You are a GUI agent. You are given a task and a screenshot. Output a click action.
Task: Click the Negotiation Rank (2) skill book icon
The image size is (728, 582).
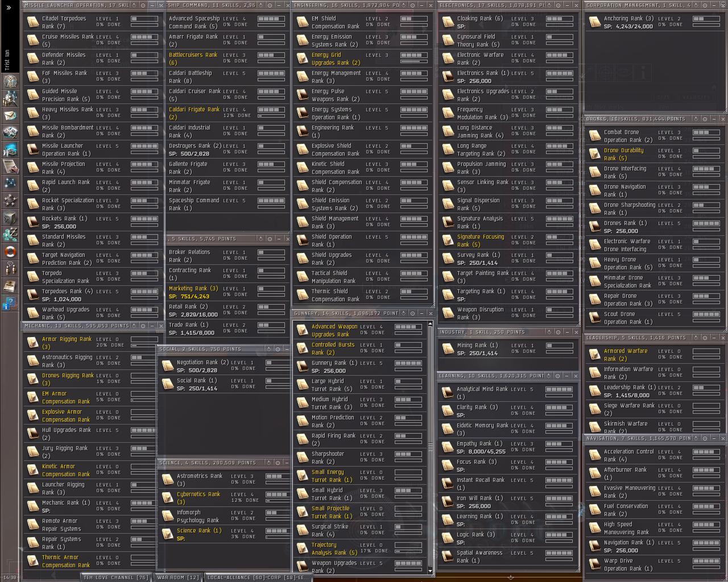168,366
